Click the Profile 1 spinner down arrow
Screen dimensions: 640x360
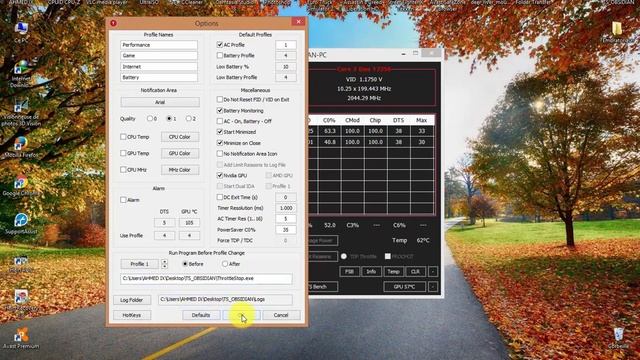tap(164, 266)
